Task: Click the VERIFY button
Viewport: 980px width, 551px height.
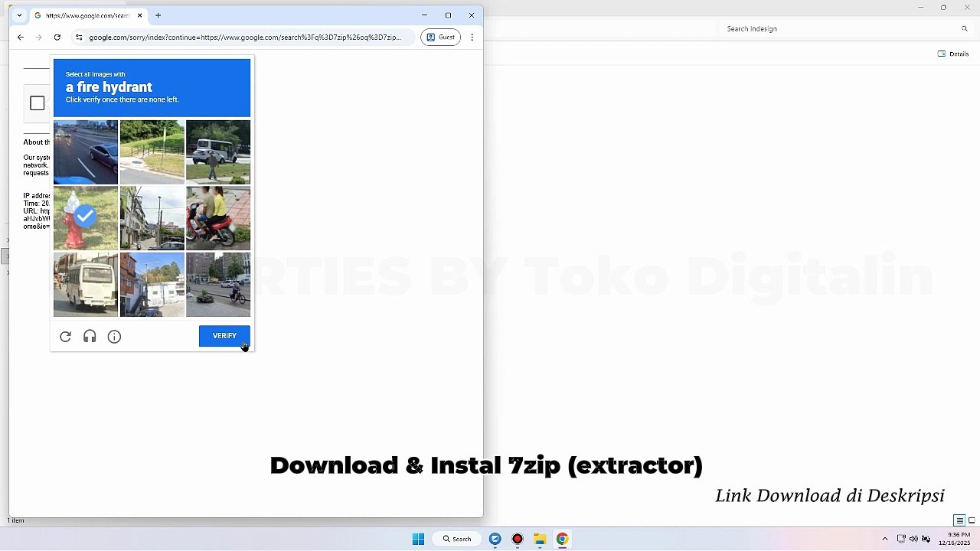Action: pos(224,336)
